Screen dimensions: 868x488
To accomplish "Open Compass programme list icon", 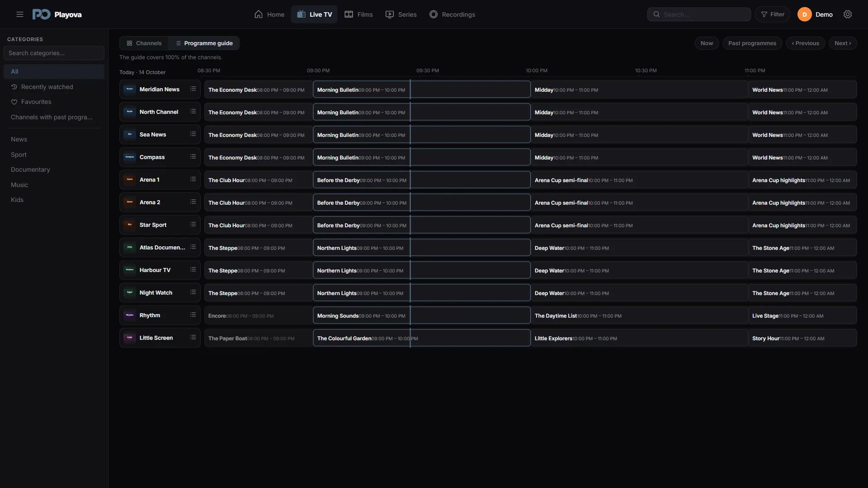I will [193, 157].
